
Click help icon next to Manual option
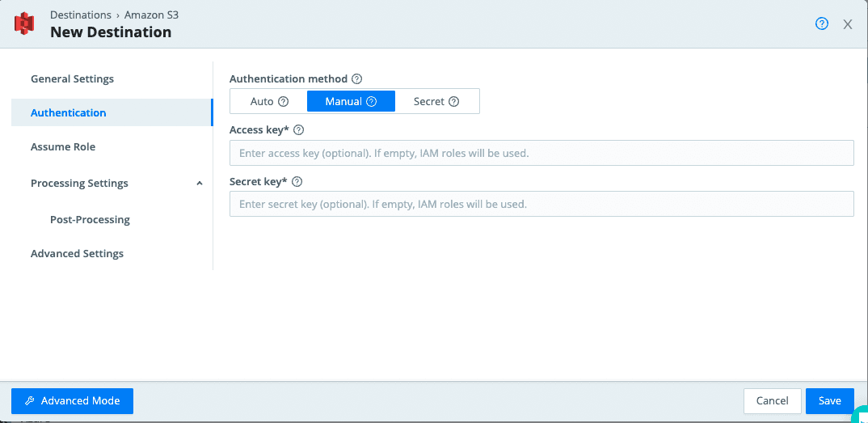[372, 102]
